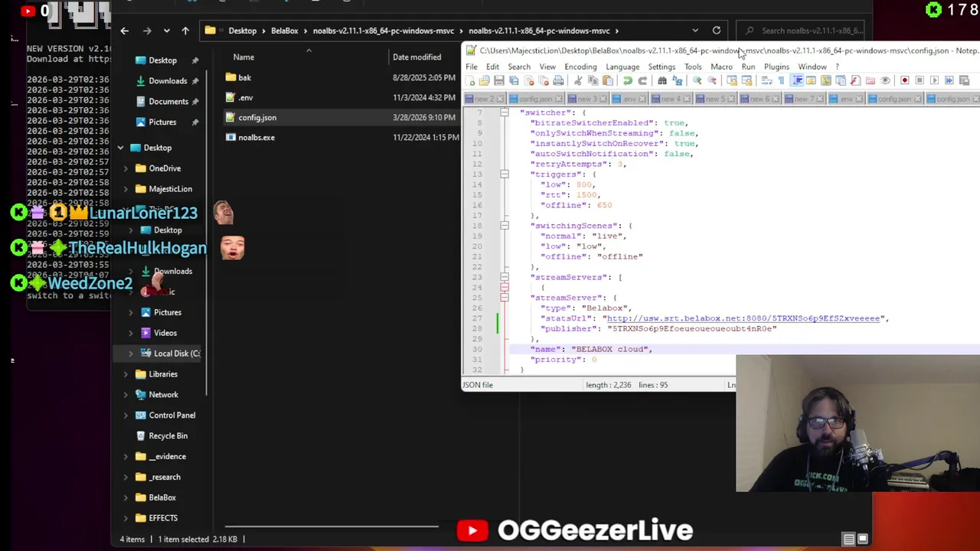Expand Local Disk (C:) tree node
This screenshot has height=551, width=980.
point(130,354)
